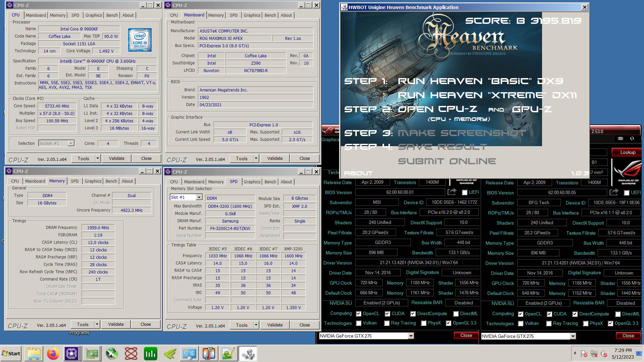Close the left GPU-Z via Close button
This screenshot has width=644, height=362.
click(x=466, y=336)
